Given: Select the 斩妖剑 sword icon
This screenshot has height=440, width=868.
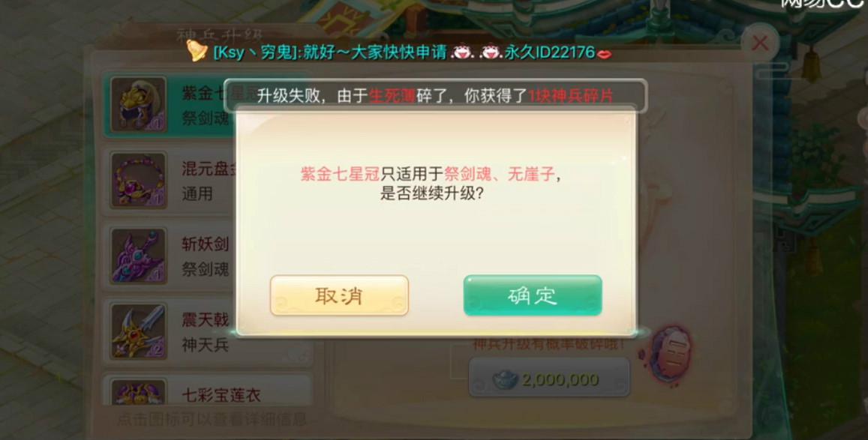Looking at the screenshot, I should point(138,256).
